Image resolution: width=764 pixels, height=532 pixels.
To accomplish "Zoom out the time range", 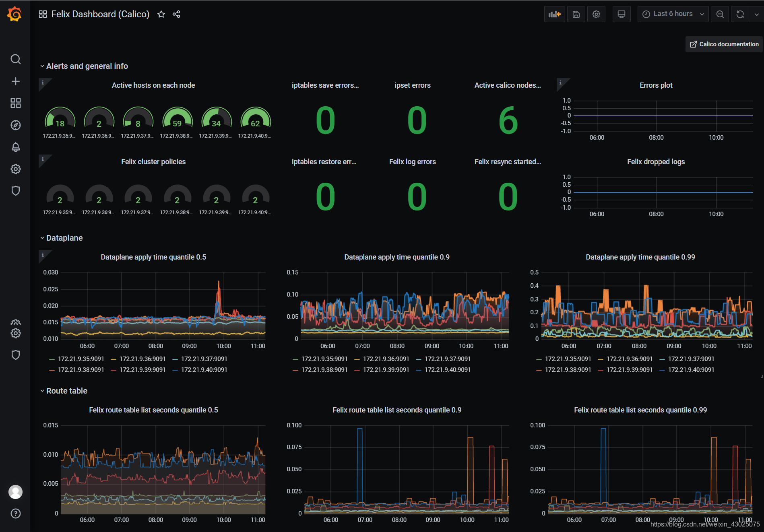I will point(720,14).
